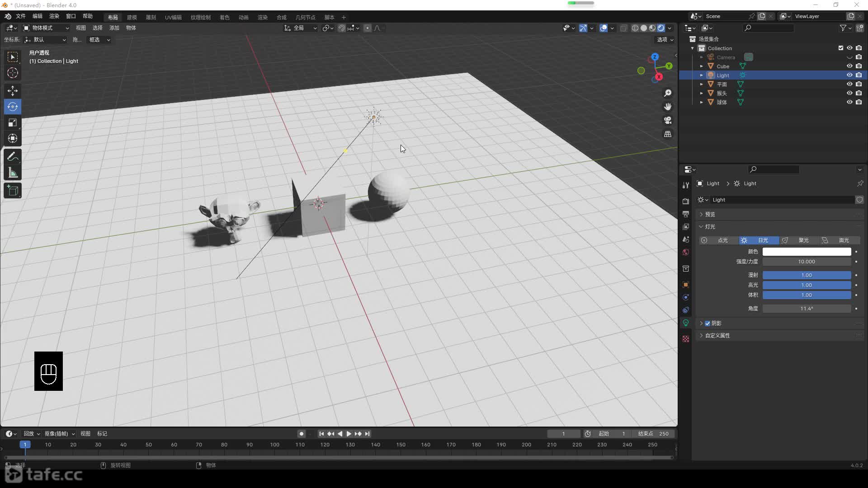Open the Physics properties tab
Image resolution: width=868 pixels, height=488 pixels.
[686, 297]
